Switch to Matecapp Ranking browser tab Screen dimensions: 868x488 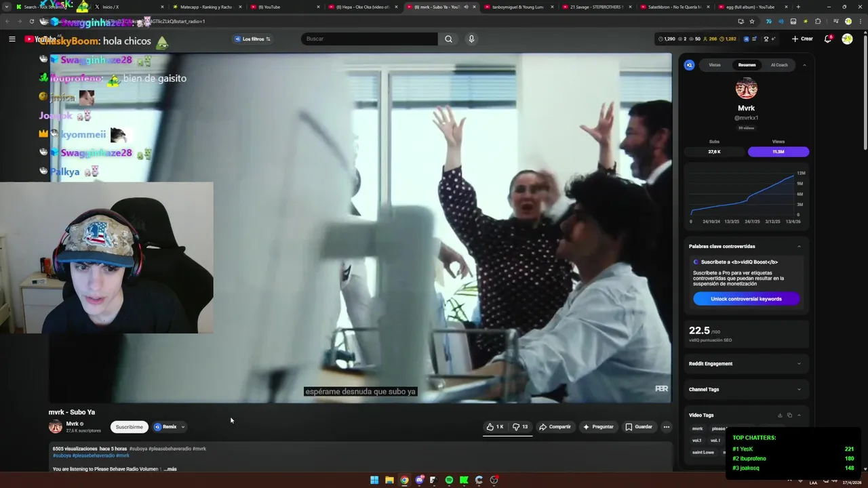[207, 7]
